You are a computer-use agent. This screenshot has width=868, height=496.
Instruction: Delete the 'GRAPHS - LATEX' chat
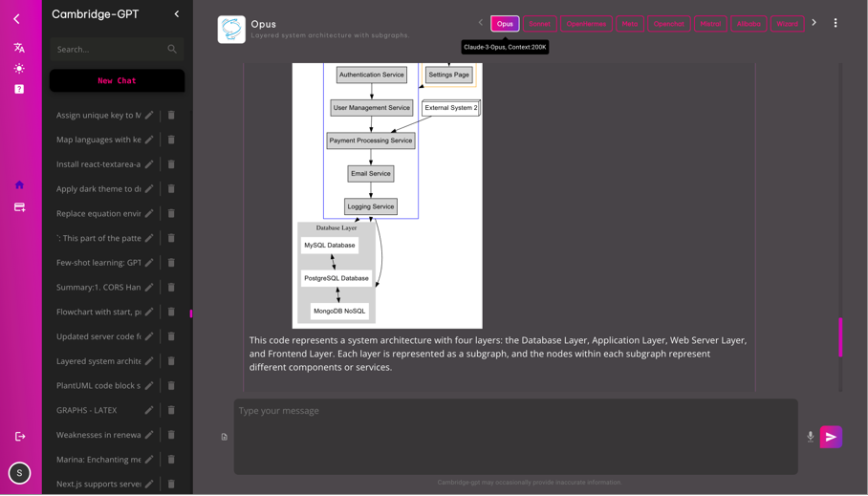coord(171,411)
